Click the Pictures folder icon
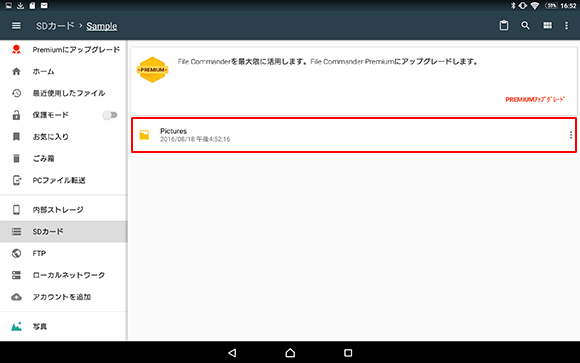This screenshot has height=363, width=580. pos(144,135)
